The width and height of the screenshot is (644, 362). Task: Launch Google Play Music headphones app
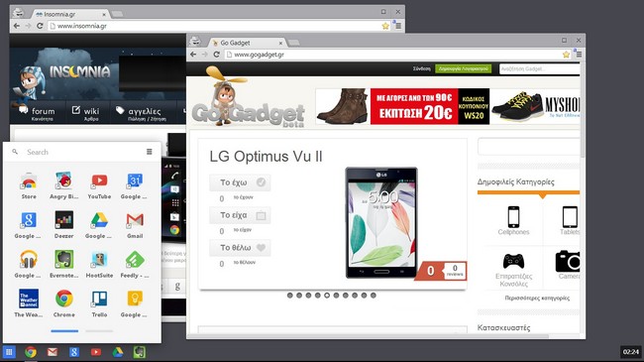coord(28,265)
